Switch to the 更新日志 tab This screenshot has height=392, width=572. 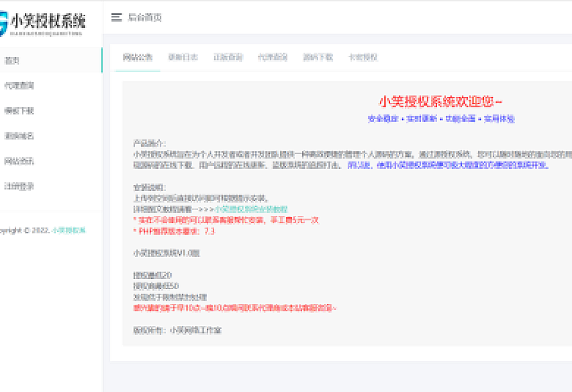(183, 57)
